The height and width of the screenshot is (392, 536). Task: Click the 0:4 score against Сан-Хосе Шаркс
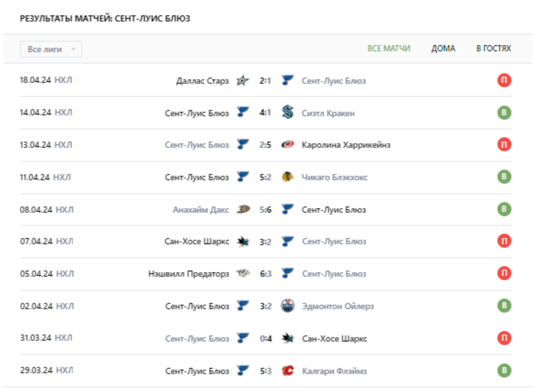click(x=265, y=339)
